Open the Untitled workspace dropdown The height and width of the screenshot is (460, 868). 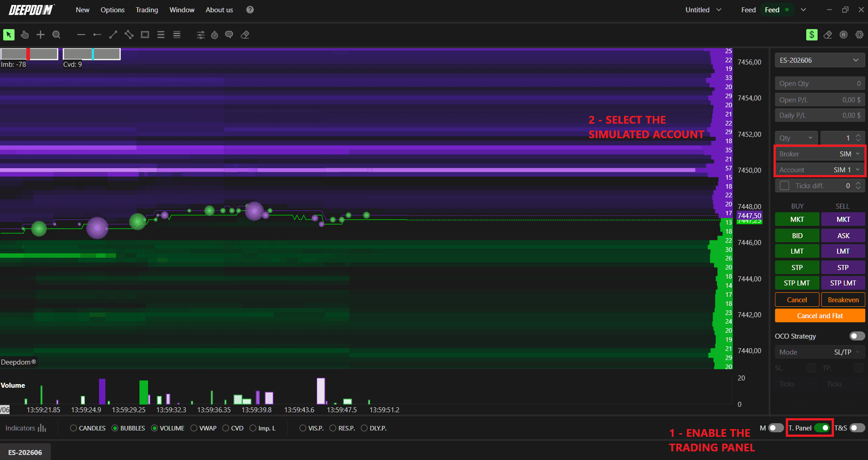(703, 10)
